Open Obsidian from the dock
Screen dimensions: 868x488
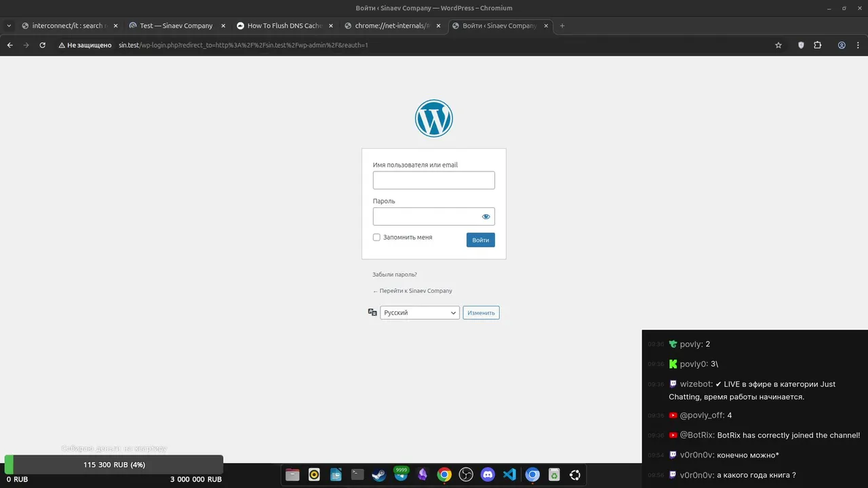(422, 475)
